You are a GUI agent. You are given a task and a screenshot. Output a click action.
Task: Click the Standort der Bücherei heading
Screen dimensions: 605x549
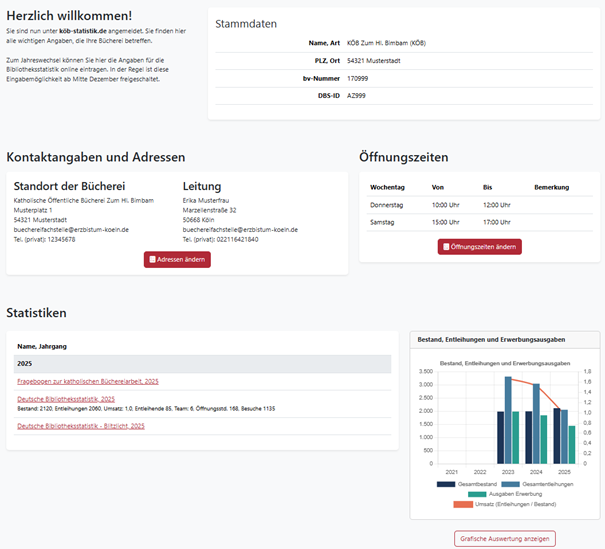[69, 186]
